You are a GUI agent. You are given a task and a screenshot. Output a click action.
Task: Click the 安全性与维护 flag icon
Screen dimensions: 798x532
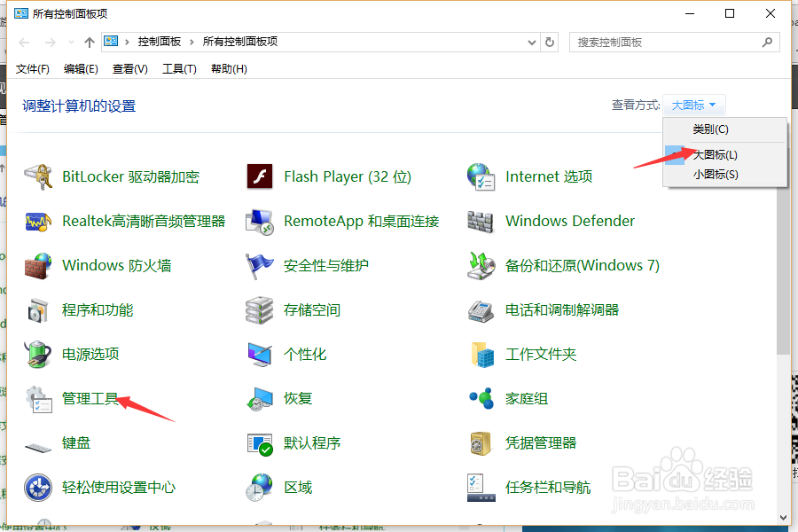pyautogui.click(x=260, y=266)
